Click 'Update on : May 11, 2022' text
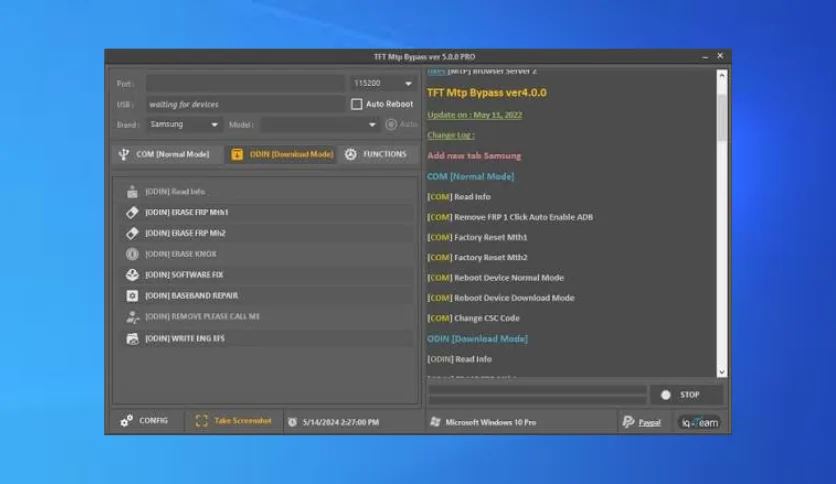836x484 pixels. (475, 115)
